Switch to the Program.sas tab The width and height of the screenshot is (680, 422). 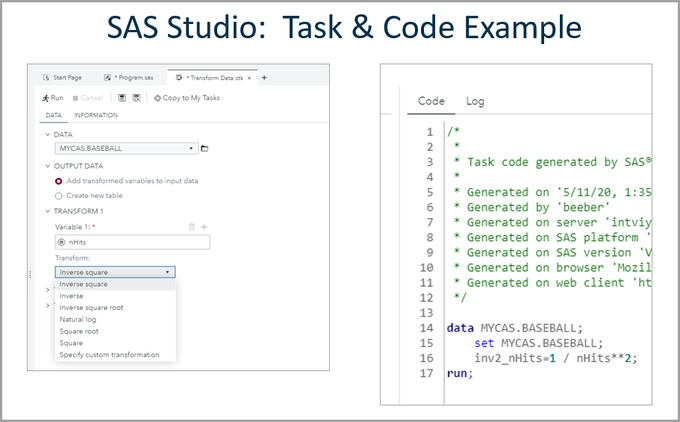point(129,78)
